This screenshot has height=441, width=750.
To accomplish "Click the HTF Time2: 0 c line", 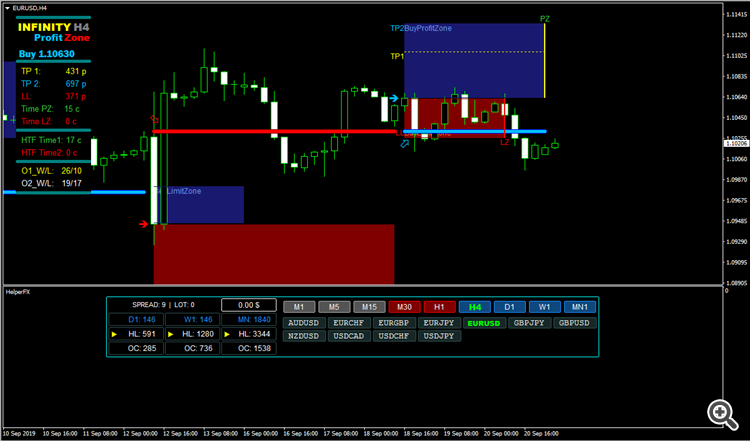I will (x=49, y=153).
